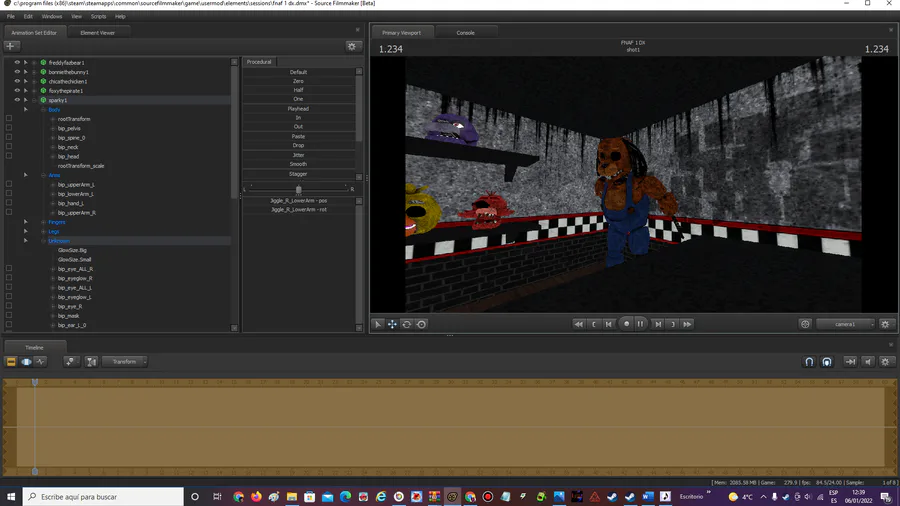Mute audio with the timeline speaker icon
Screen dimensions: 900x506
coord(868,361)
